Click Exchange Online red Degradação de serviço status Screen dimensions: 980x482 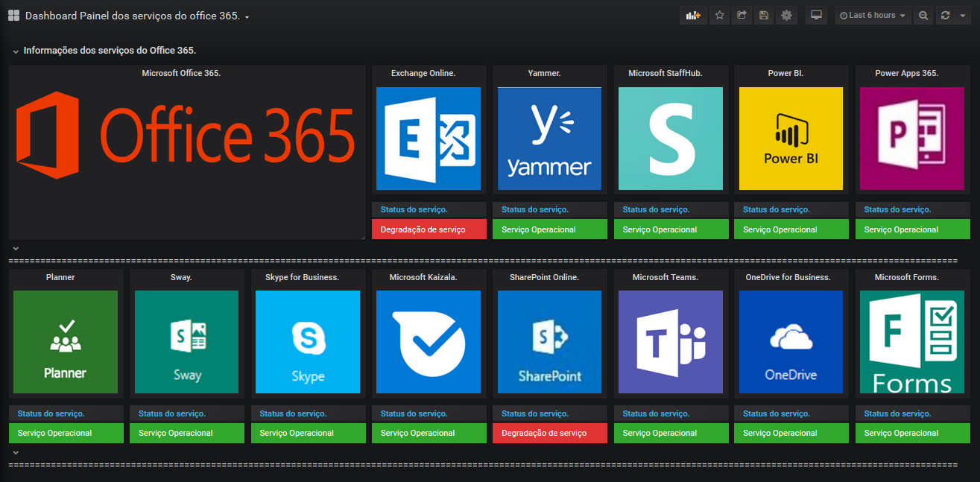(x=429, y=229)
